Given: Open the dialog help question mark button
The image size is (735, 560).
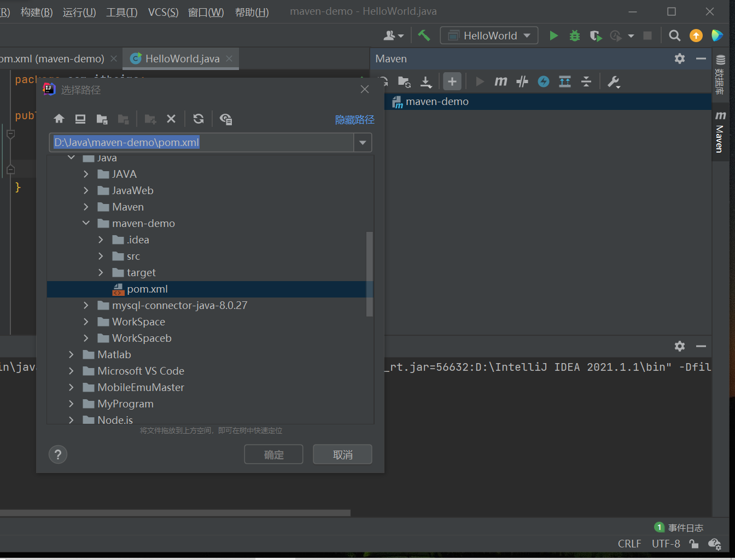Looking at the screenshot, I should pyautogui.click(x=58, y=454).
